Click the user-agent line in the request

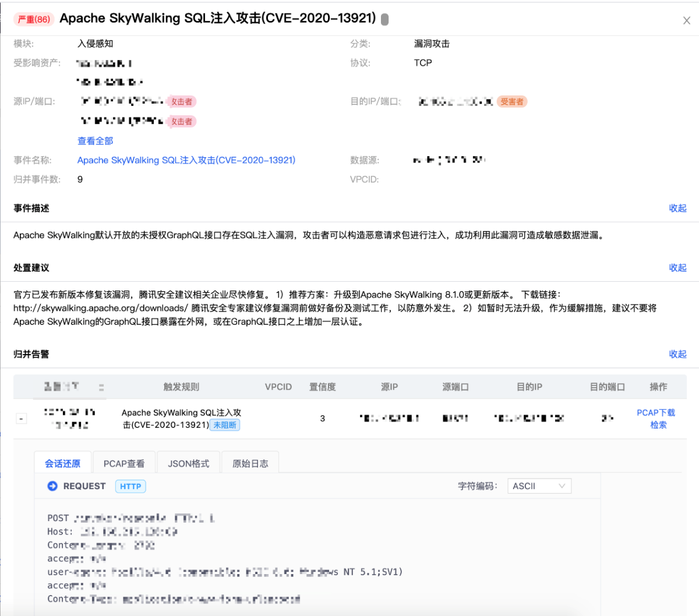pos(225,572)
